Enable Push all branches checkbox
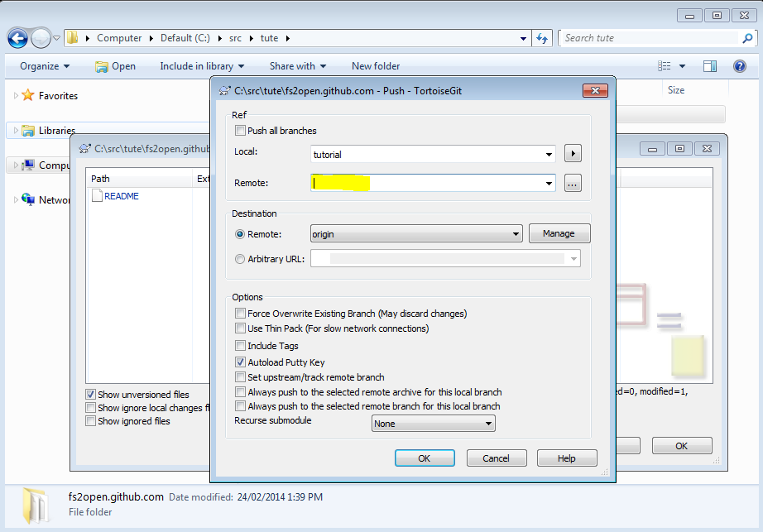The image size is (763, 532). (241, 131)
